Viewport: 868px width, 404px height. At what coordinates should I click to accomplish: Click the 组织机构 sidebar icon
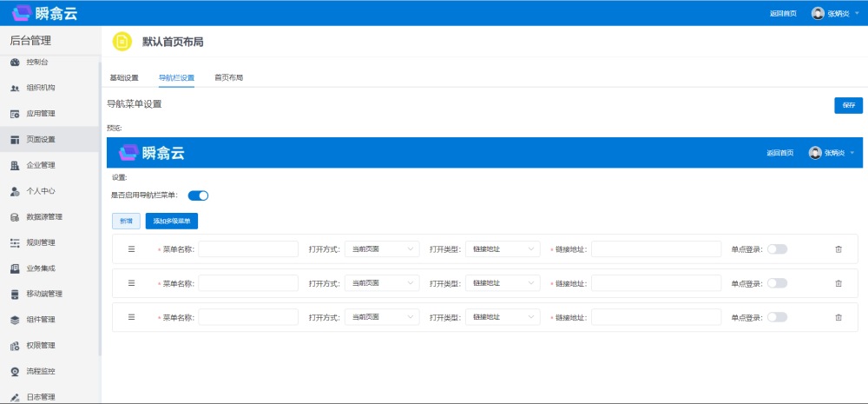[15, 88]
